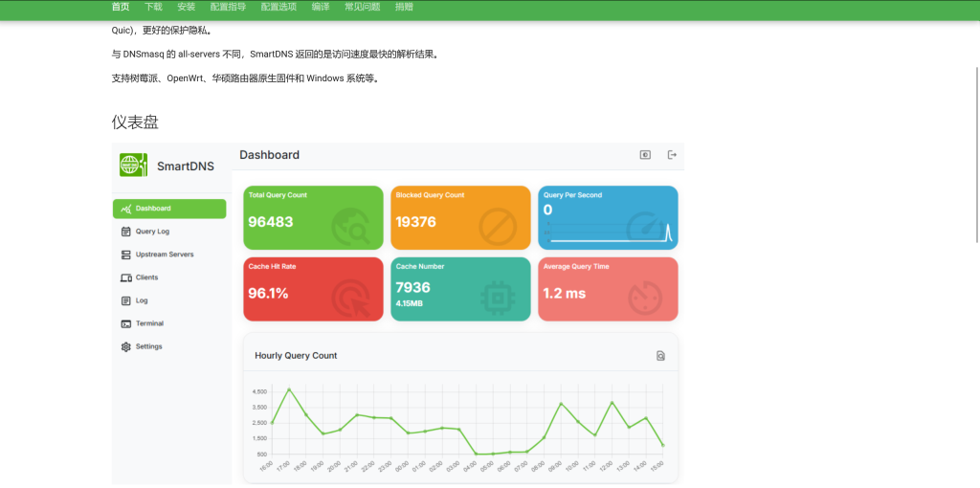The image size is (980, 488).
Task: Click the Terminal prompt icon
Action: click(125, 323)
